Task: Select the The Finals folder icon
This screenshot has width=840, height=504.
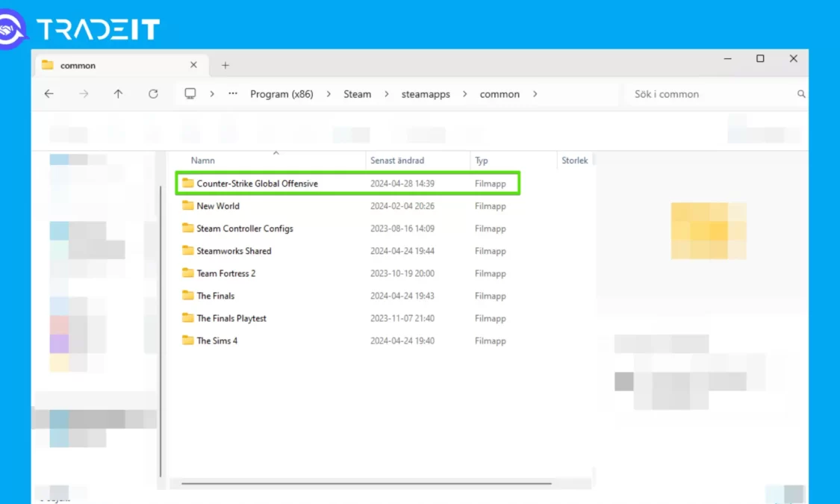Action: point(187,296)
